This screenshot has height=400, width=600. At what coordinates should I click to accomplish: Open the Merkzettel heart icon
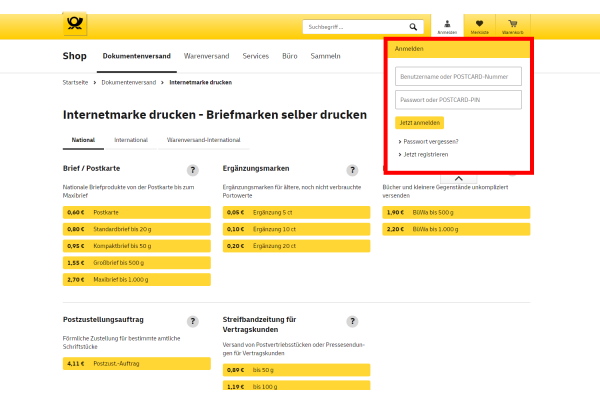tap(479, 27)
